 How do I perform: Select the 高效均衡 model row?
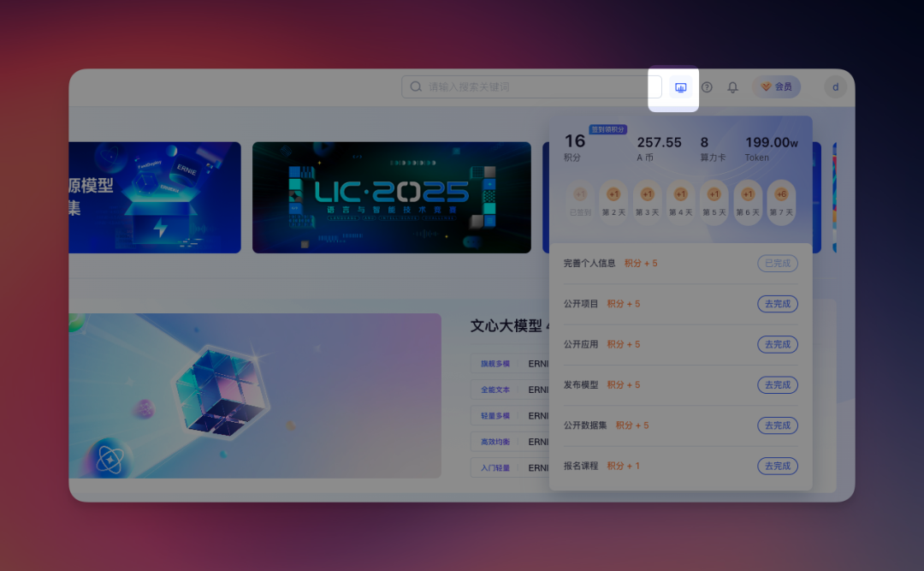click(510, 442)
